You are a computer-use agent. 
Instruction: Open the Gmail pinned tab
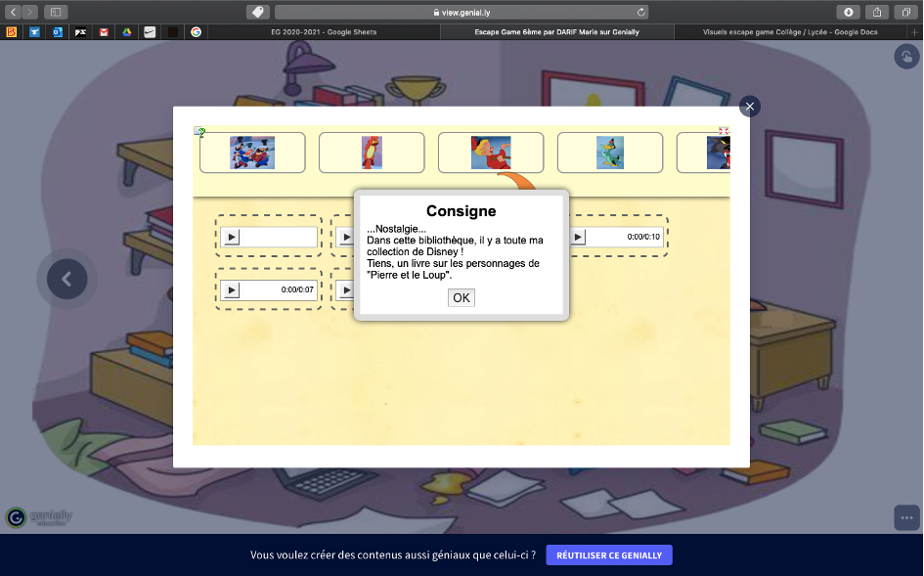(104, 32)
